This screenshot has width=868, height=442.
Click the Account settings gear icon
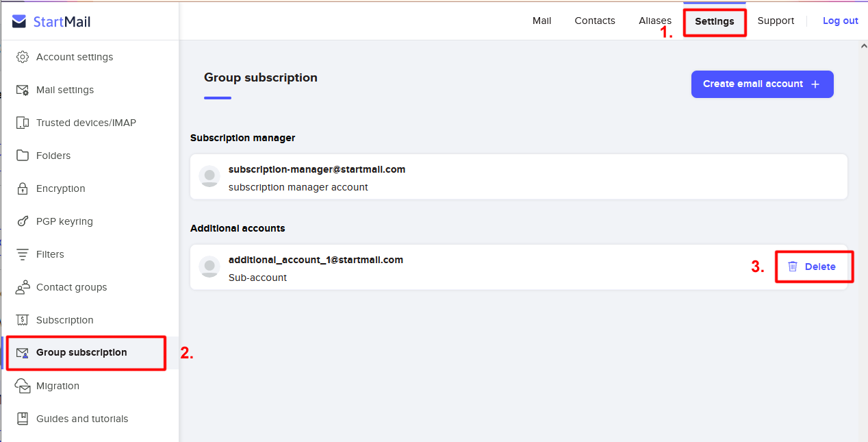pos(23,57)
